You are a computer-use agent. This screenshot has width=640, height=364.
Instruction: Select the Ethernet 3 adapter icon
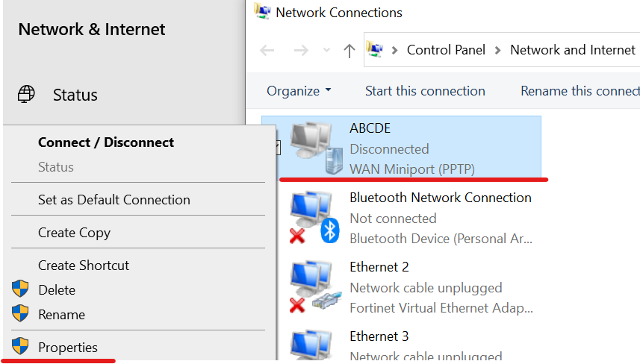point(311,345)
